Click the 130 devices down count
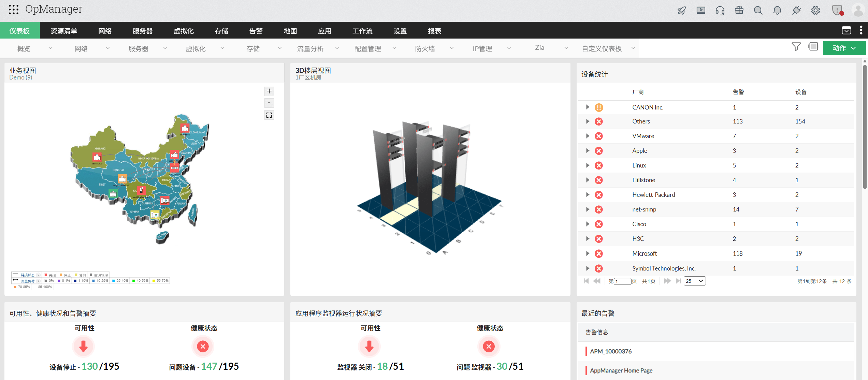Image resolution: width=868 pixels, height=380 pixels. 89,366
